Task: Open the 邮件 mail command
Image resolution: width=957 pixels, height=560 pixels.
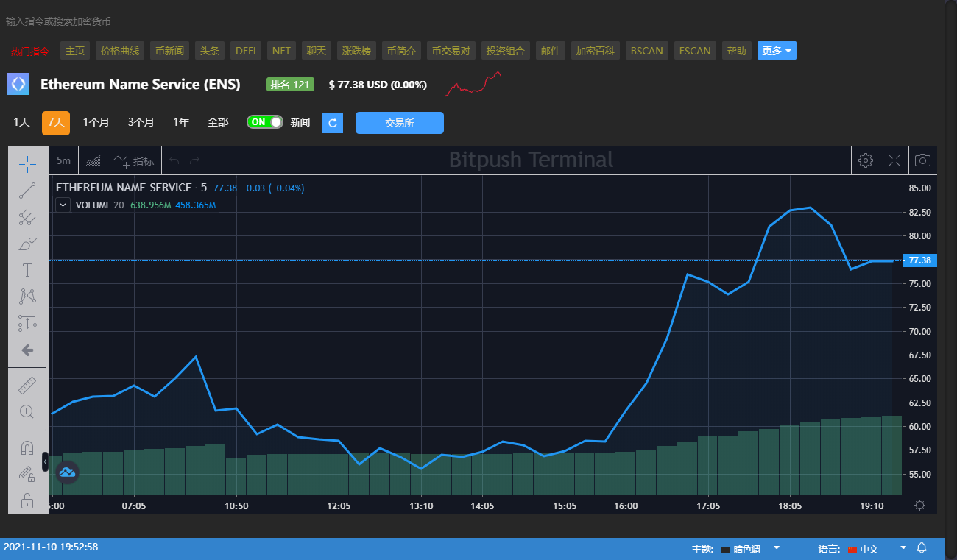Action: 551,51
